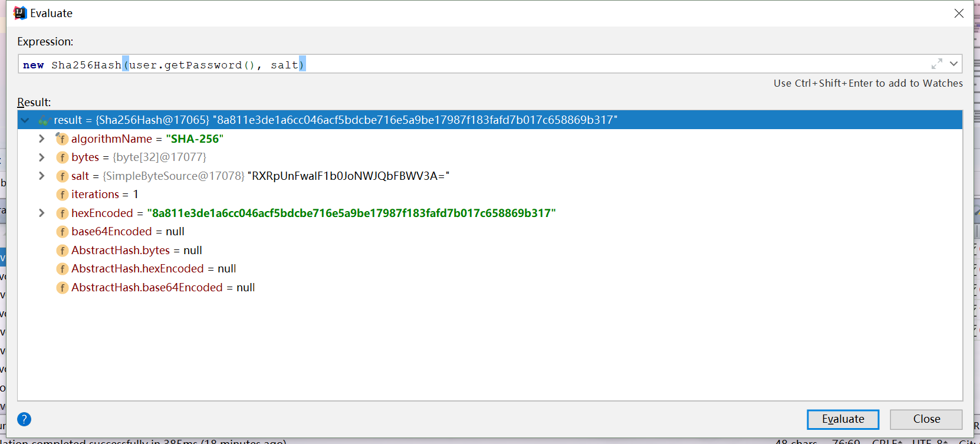Click the Result: label

click(34, 102)
